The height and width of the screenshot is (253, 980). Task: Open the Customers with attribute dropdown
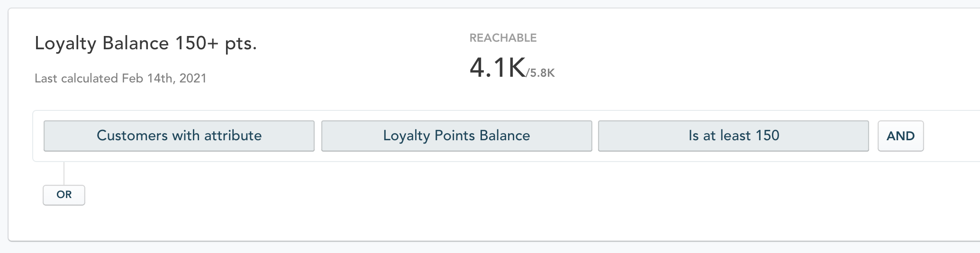(x=179, y=136)
